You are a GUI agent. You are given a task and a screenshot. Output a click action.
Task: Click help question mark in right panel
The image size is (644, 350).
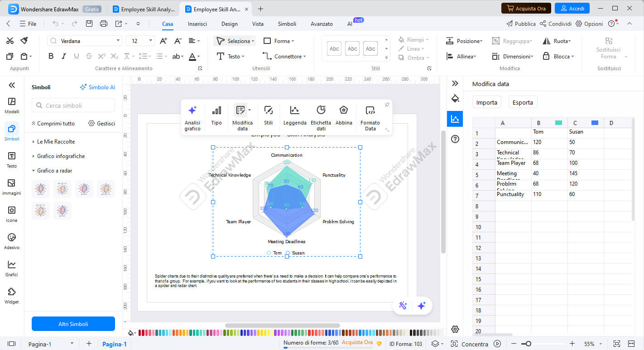click(x=455, y=139)
